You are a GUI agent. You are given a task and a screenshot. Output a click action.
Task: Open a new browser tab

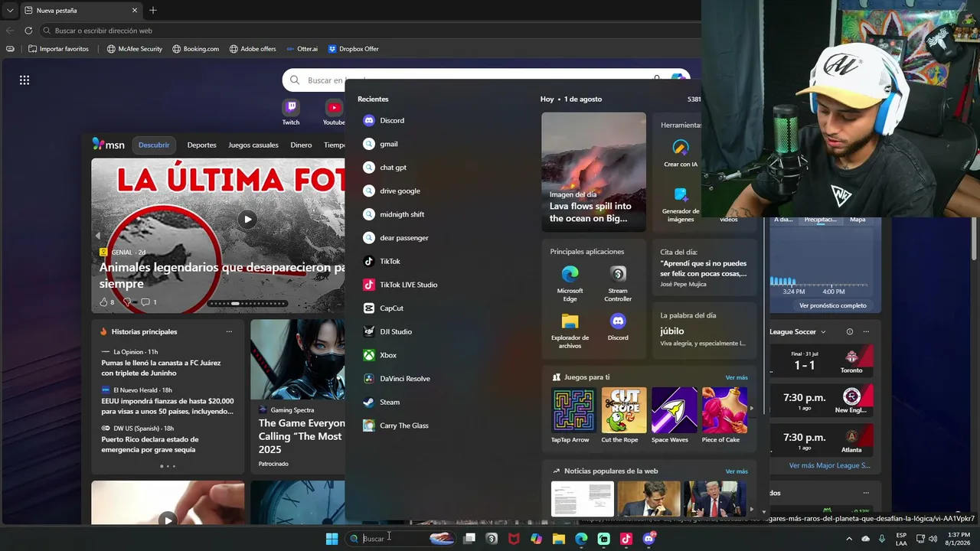(153, 11)
